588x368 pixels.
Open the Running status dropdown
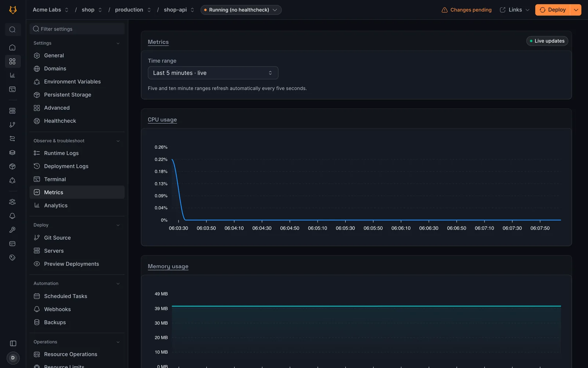tap(241, 10)
